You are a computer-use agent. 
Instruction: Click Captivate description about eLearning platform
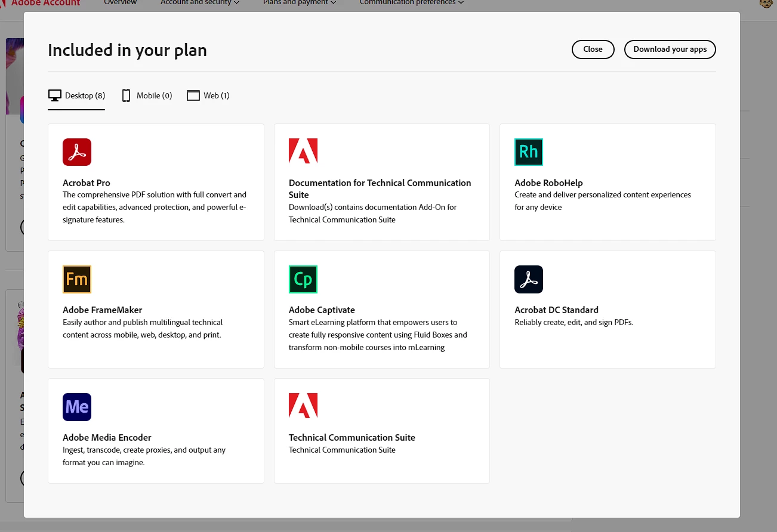click(x=378, y=335)
